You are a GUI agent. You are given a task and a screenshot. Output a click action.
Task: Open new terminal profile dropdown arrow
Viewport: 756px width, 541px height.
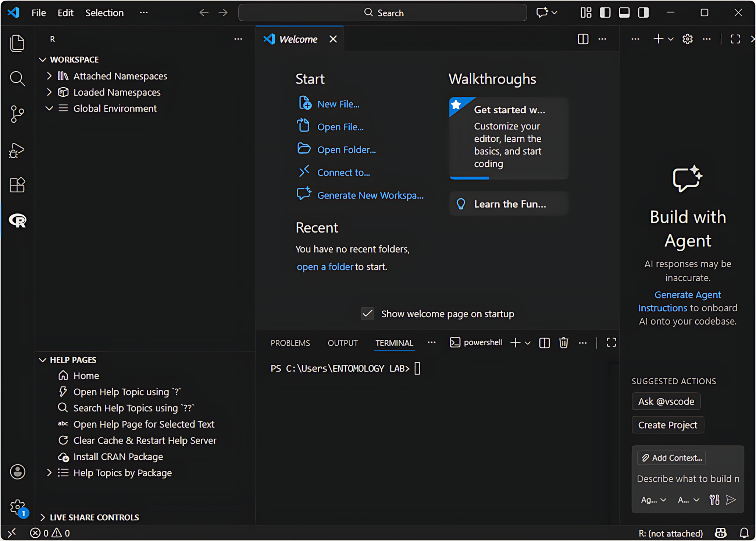point(528,343)
